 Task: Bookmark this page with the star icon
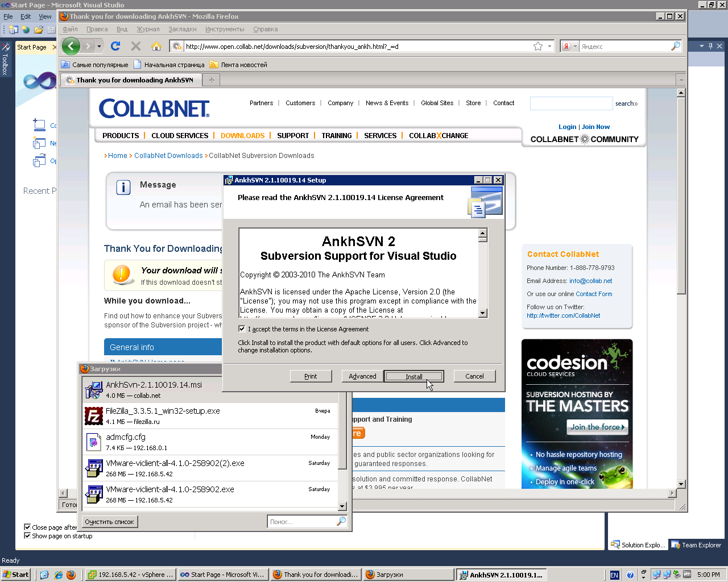tap(538, 46)
